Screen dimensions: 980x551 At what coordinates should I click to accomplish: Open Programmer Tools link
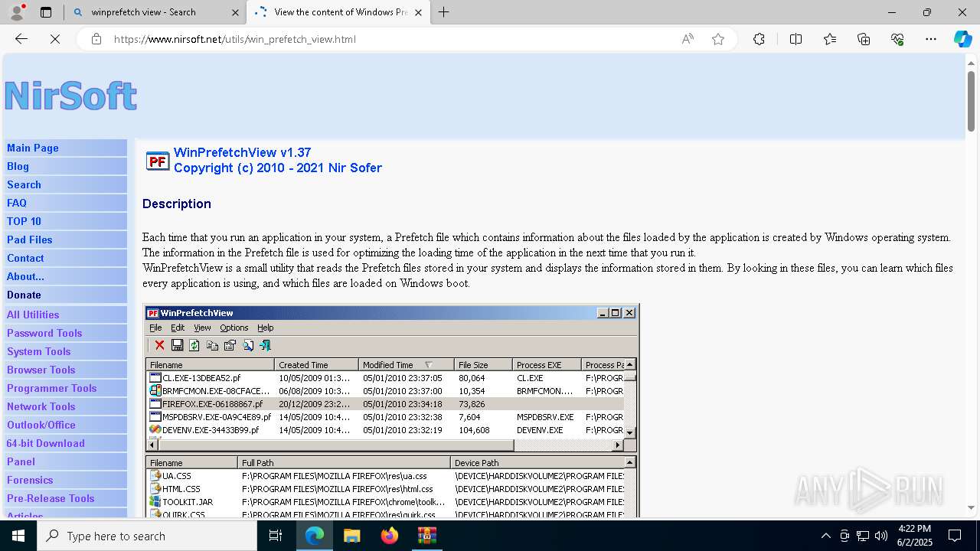coord(52,388)
